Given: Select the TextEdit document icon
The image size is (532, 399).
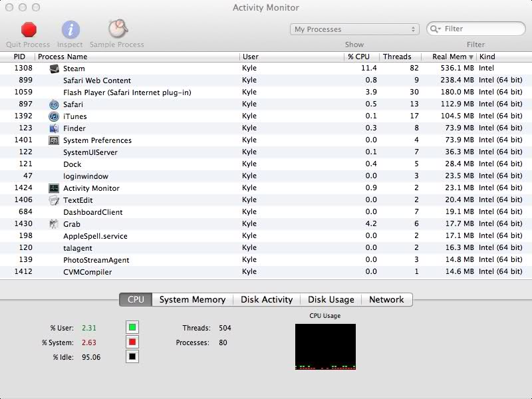Looking at the screenshot, I should pos(54,200).
